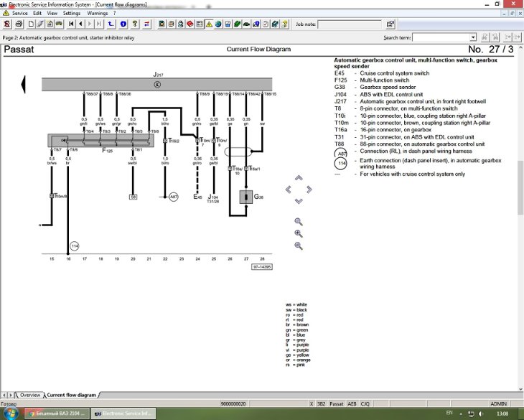This screenshot has height=420, width=524.
Task: Click the G38 gearbox speed sender symbol
Action: (x=246, y=197)
